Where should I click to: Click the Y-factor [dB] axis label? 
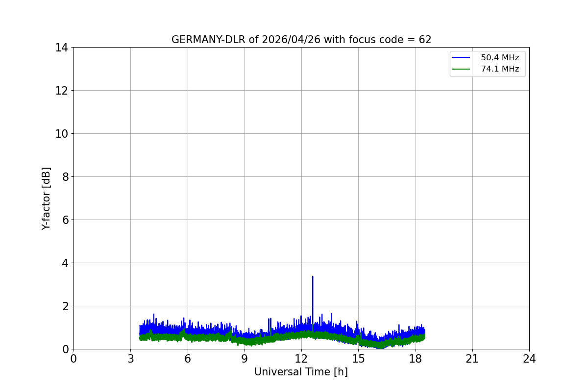click(x=46, y=198)
